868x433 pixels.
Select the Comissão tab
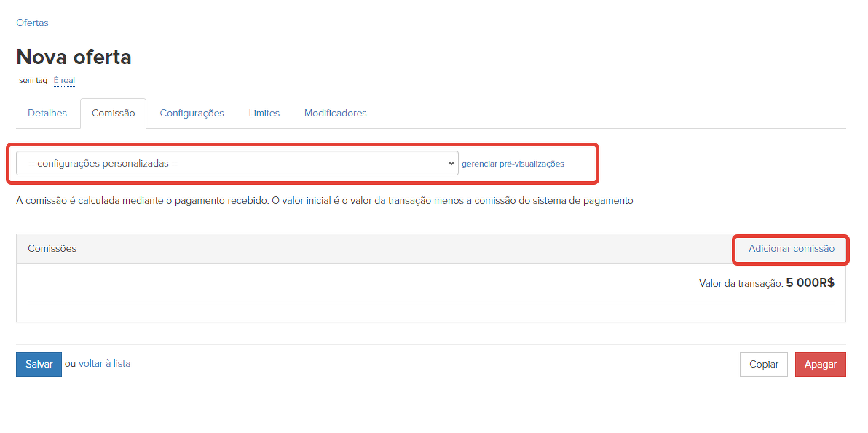coord(113,114)
